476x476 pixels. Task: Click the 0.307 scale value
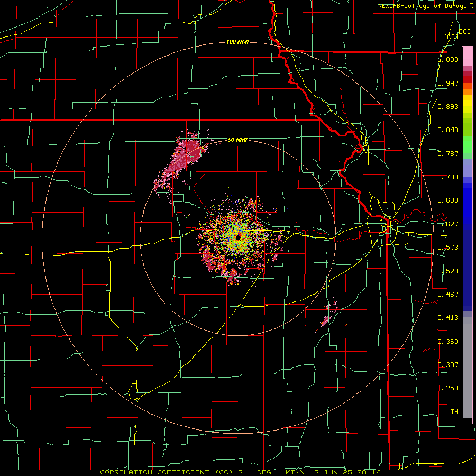click(448, 365)
